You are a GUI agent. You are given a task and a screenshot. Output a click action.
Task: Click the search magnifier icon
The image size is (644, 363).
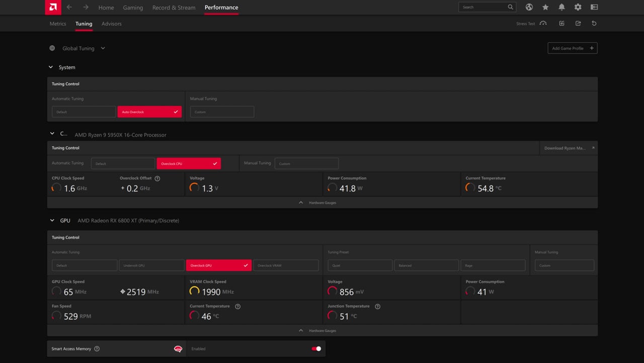[x=511, y=7]
